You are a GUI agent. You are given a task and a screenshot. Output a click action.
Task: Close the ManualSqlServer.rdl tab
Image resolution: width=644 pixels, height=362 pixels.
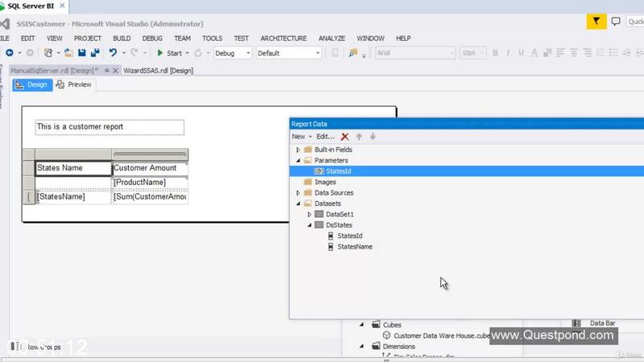click(x=115, y=71)
